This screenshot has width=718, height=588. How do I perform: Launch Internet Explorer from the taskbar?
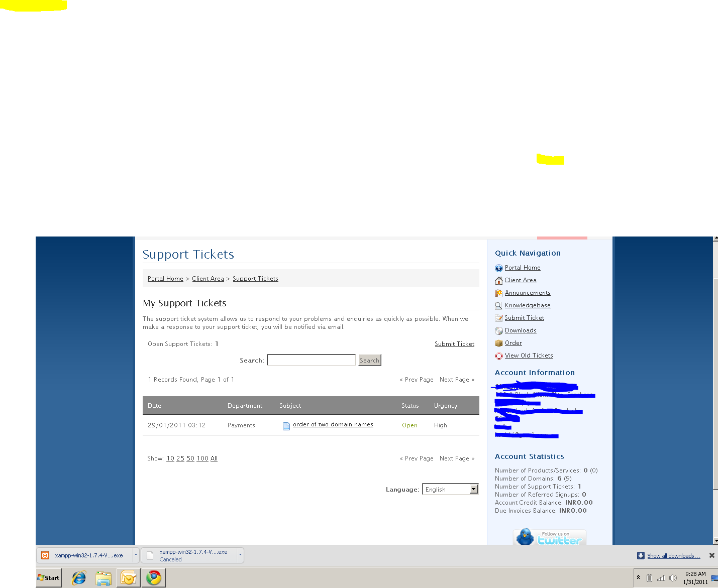pyautogui.click(x=79, y=578)
